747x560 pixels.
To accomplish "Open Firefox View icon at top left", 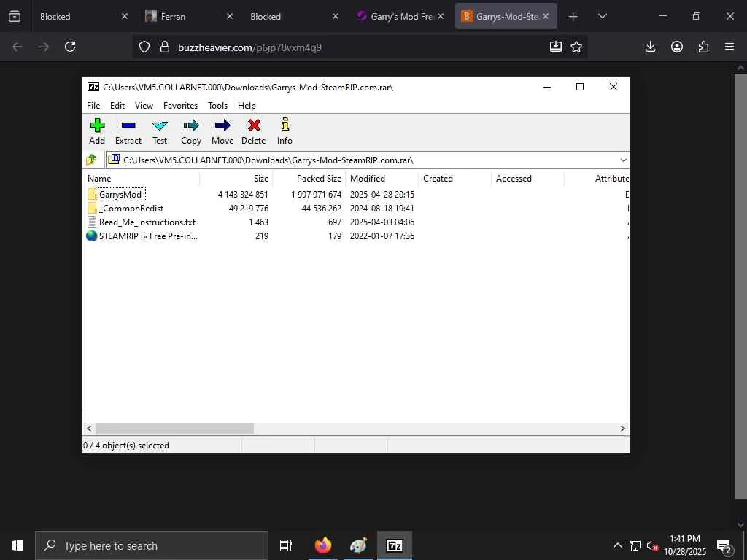I will [x=15, y=16].
